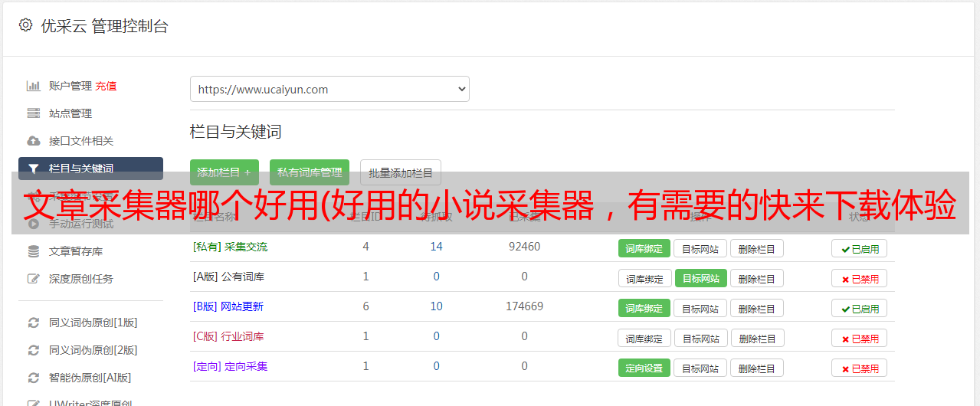
Task: Go to 站点管理 menu item
Action: (70, 113)
